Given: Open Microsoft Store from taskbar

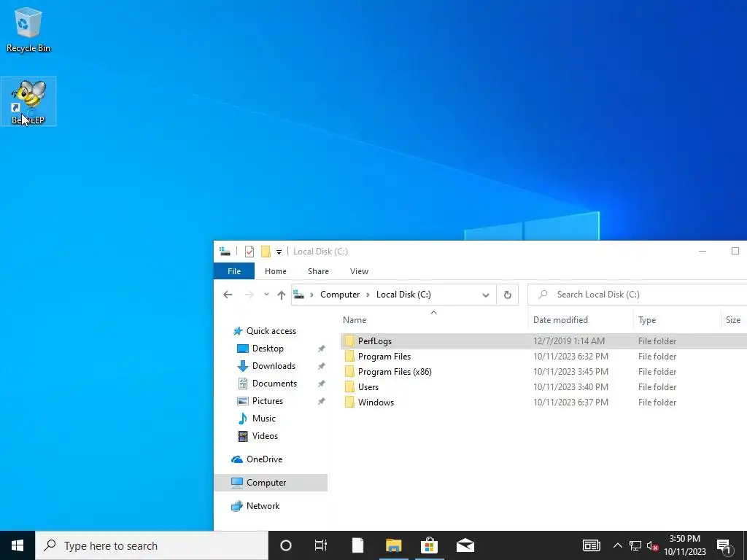Looking at the screenshot, I should (x=429, y=545).
